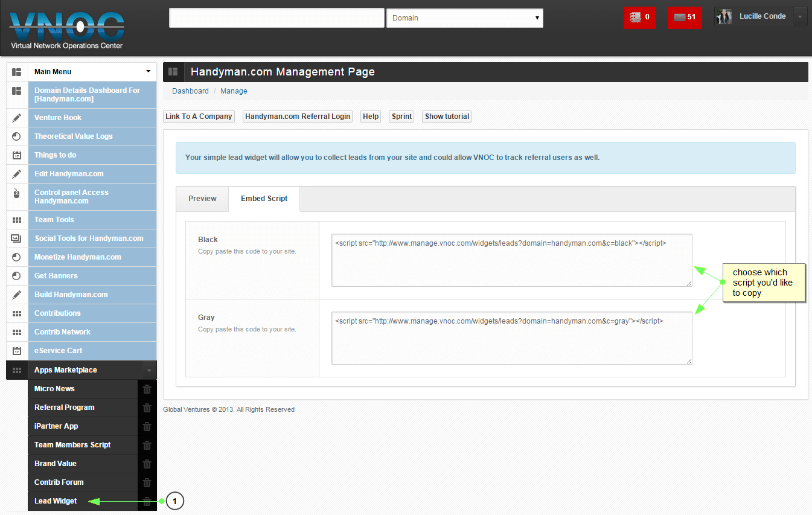
Task: Click the pencil icon beside Build Handyman.com
Action: pos(17,295)
